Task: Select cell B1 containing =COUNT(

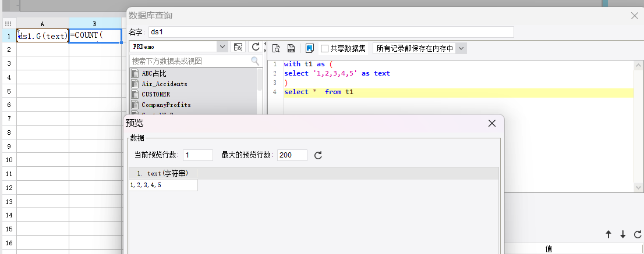Action: coord(95,35)
